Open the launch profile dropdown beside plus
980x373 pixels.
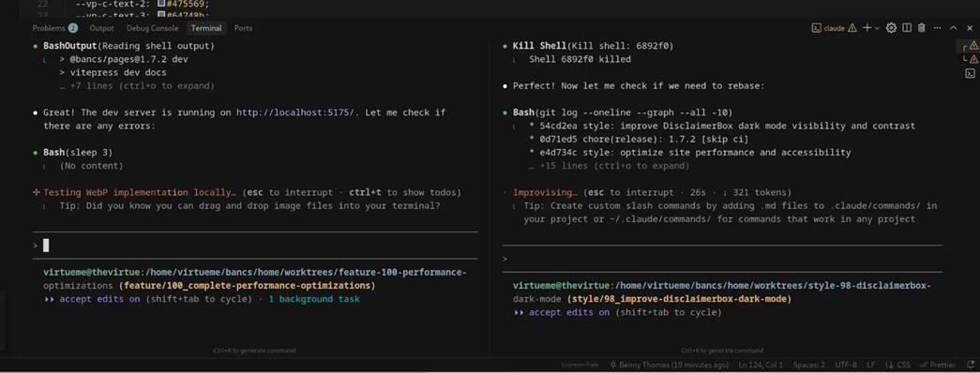coord(877,28)
